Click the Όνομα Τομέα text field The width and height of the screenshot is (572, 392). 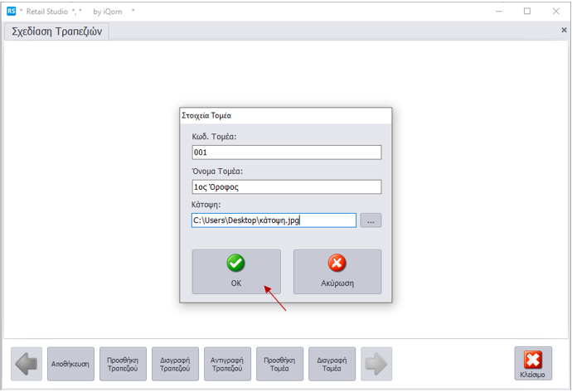(286, 186)
